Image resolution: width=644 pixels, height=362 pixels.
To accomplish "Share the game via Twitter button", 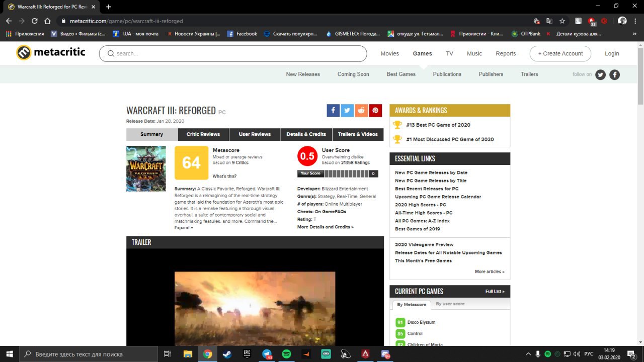I will 347,111.
